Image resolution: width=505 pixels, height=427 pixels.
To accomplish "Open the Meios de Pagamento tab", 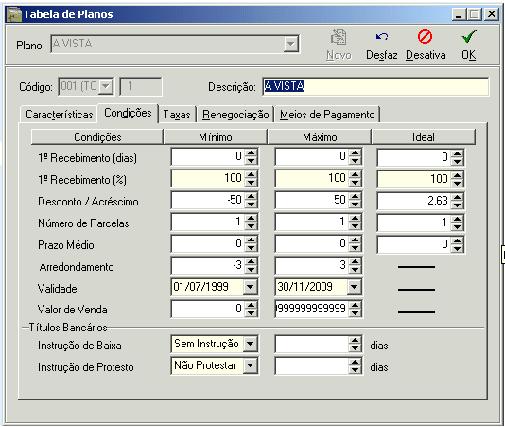I will (327, 114).
